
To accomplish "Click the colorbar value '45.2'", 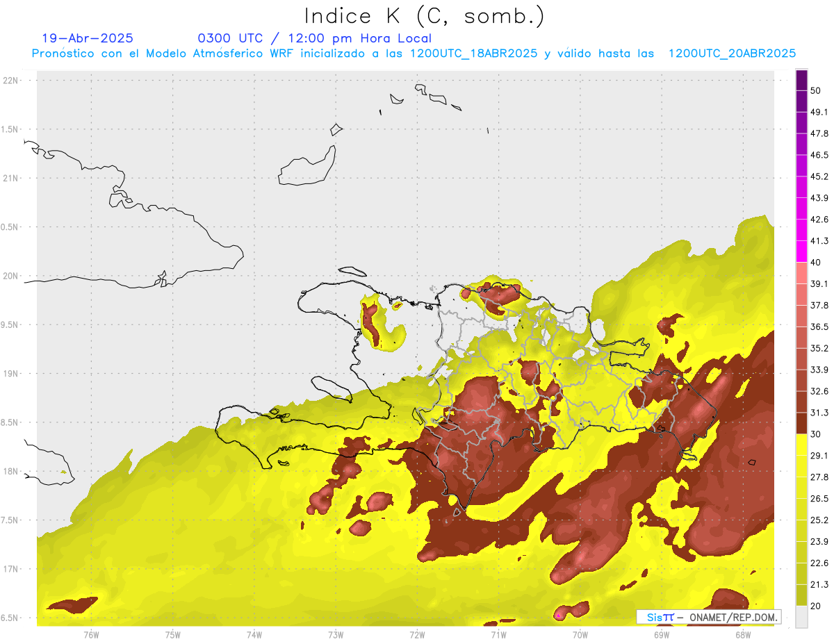I will (819, 176).
